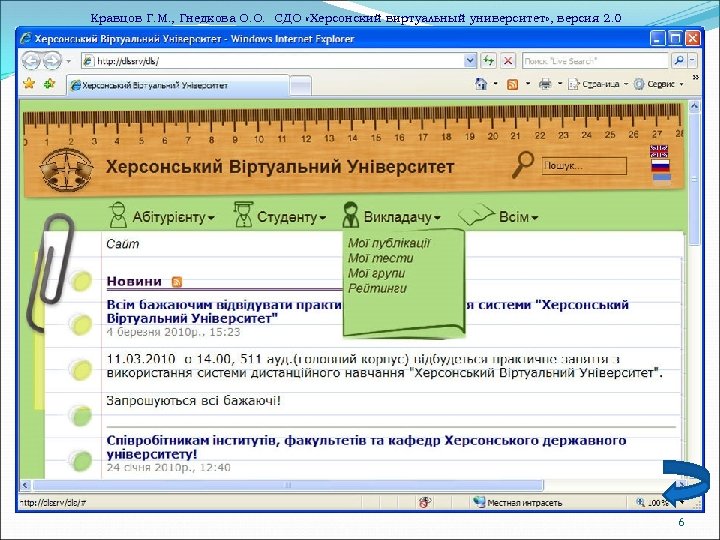Select Рейтинги in the dropdown
Screen dimensions: 720x540
tap(377, 288)
